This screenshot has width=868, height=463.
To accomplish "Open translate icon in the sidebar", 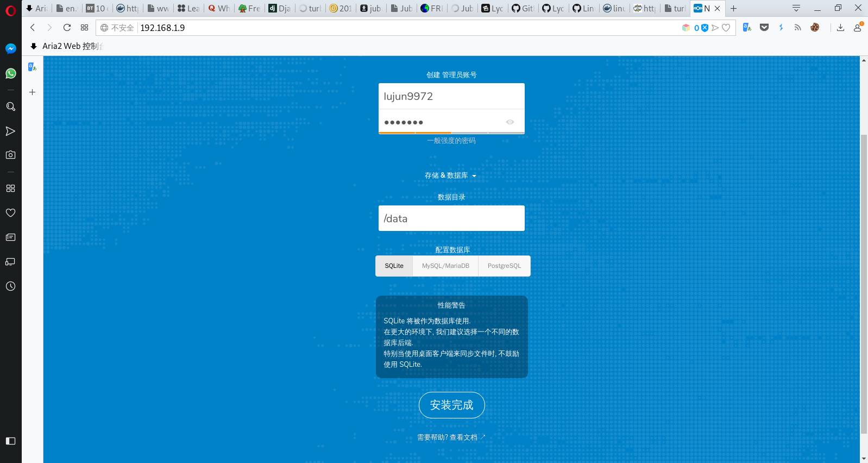I will (x=33, y=67).
